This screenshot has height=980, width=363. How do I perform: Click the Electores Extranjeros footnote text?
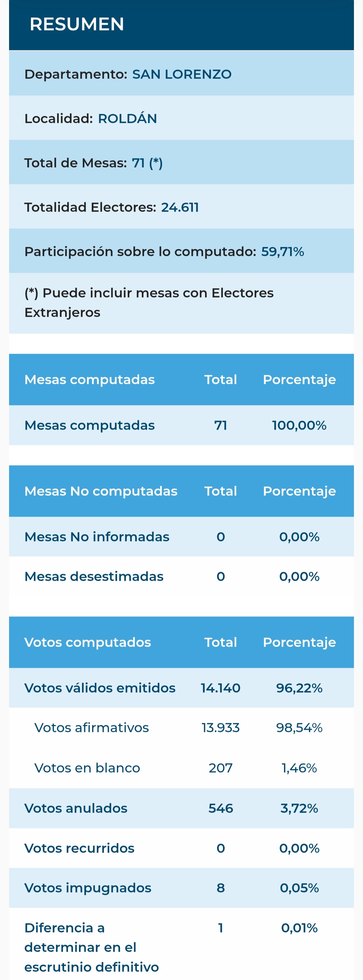coord(149,302)
